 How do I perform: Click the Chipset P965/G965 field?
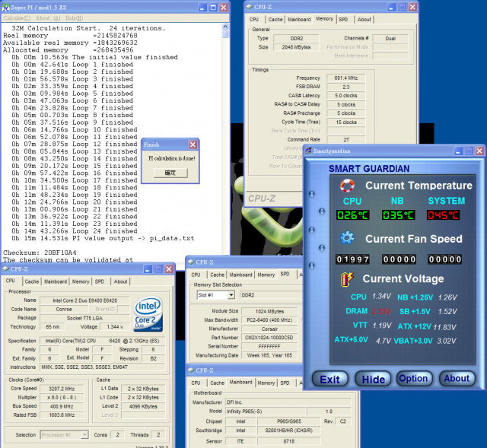tap(289, 421)
